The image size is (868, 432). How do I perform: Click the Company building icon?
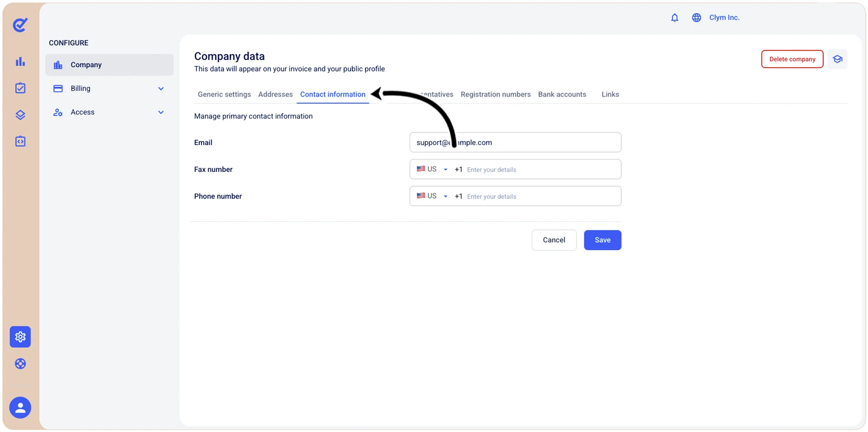(x=58, y=65)
